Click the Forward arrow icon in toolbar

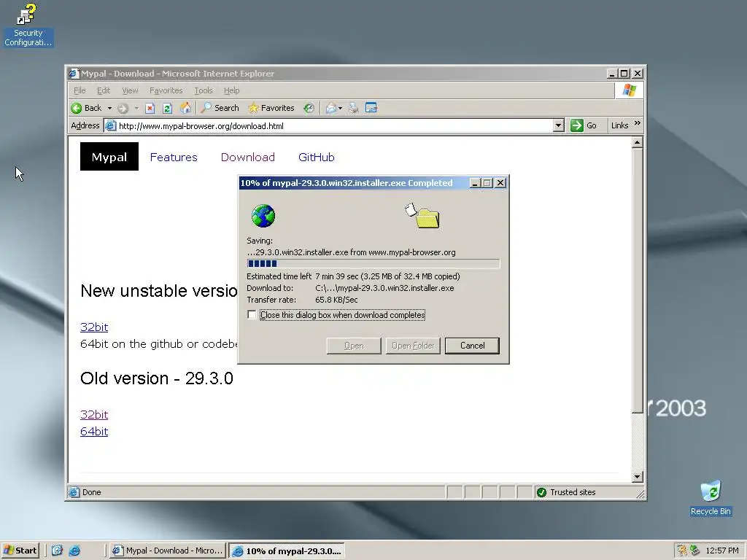click(x=123, y=108)
